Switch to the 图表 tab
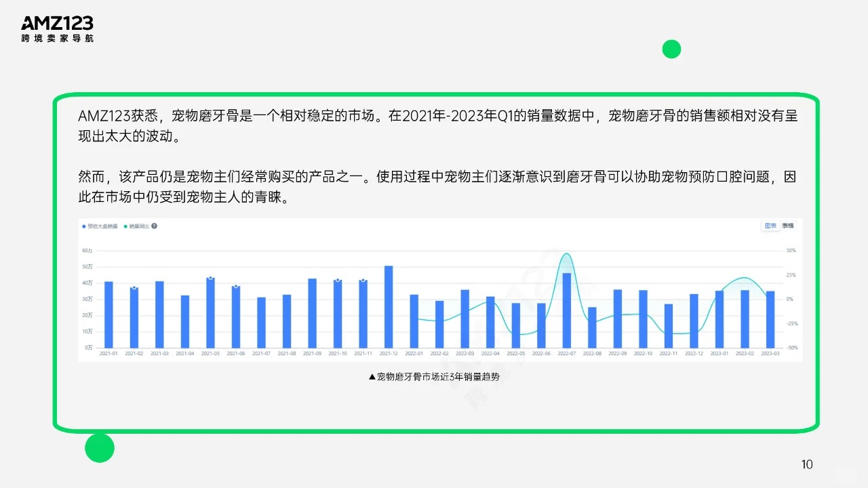Screen dimensions: 868x488 (x=770, y=226)
